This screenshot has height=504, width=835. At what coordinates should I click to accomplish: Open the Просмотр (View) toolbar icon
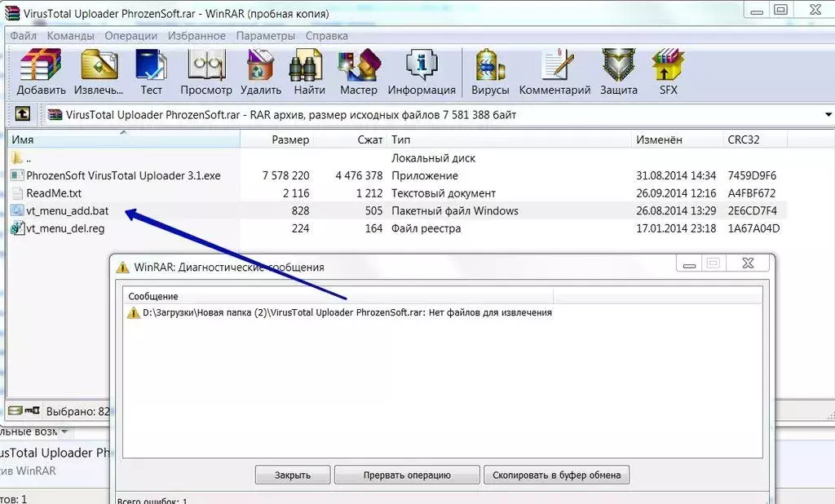(206, 65)
